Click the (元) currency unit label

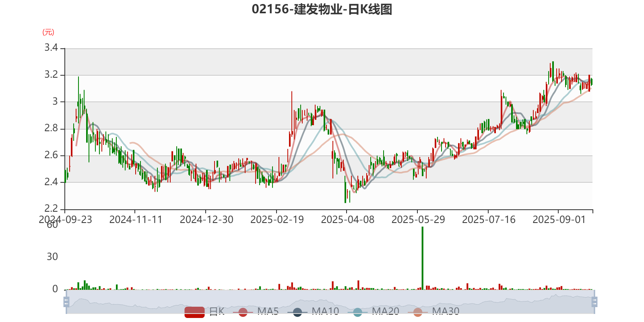click(48, 32)
